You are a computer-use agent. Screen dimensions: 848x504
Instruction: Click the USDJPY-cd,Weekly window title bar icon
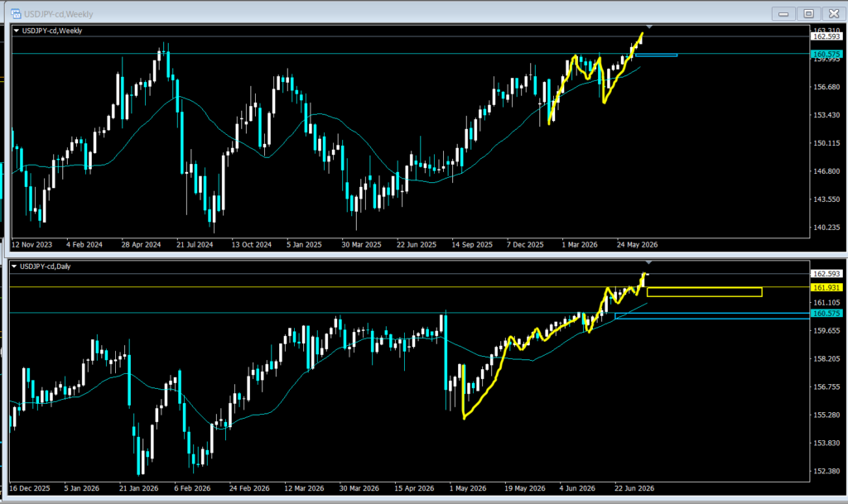click(x=16, y=13)
